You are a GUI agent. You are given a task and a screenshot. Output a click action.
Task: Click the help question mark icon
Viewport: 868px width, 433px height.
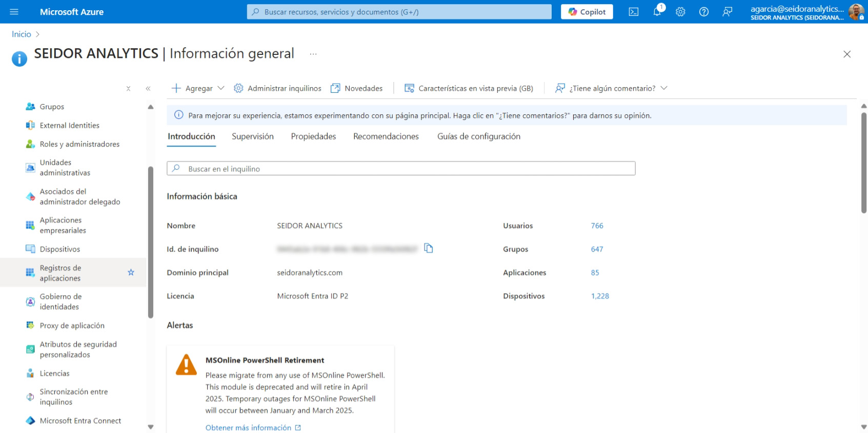[704, 12]
